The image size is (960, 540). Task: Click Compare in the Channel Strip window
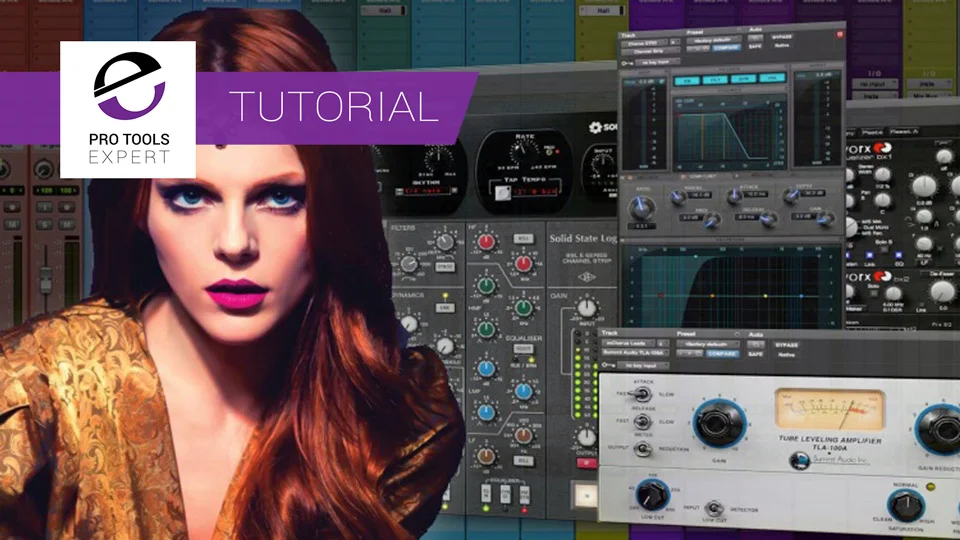(726, 48)
